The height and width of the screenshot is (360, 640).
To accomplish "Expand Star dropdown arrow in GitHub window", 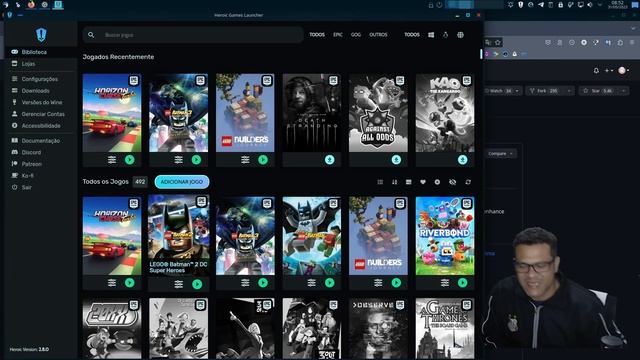I will (624, 91).
